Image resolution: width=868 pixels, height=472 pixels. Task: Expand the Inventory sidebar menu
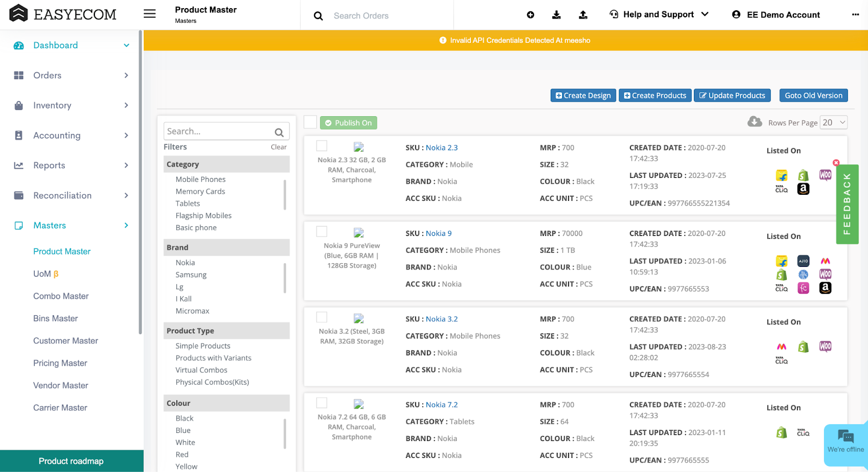pos(72,105)
